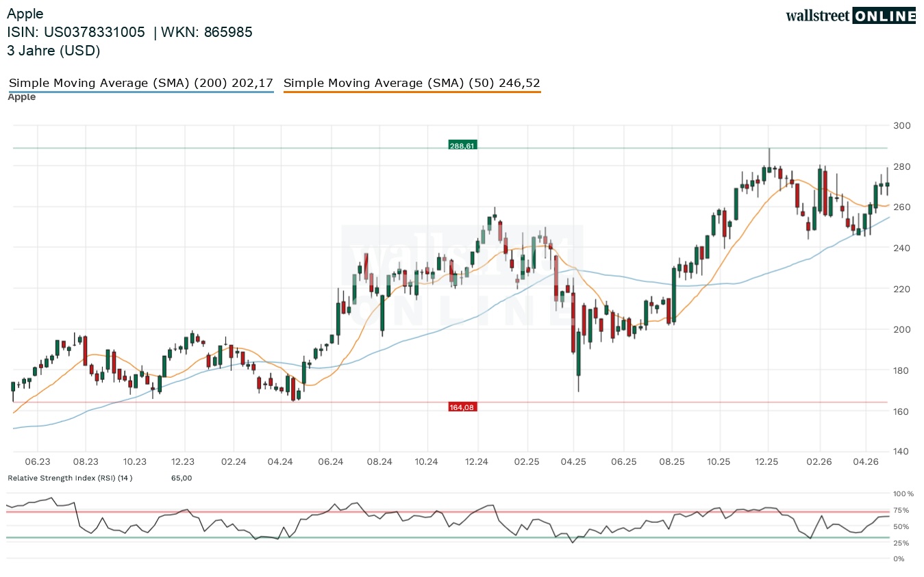
Task: Click the green 288,61 high price marker
Action: [x=462, y=145]
